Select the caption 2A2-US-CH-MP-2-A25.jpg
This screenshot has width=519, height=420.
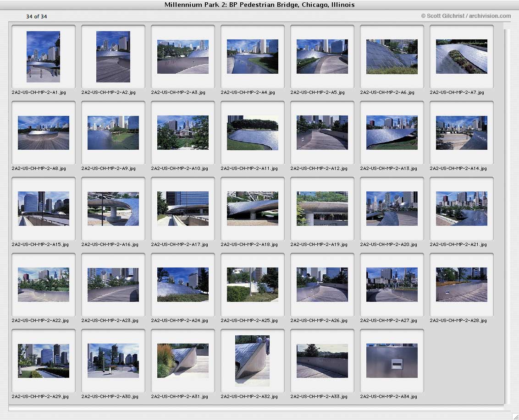(249, 321)
